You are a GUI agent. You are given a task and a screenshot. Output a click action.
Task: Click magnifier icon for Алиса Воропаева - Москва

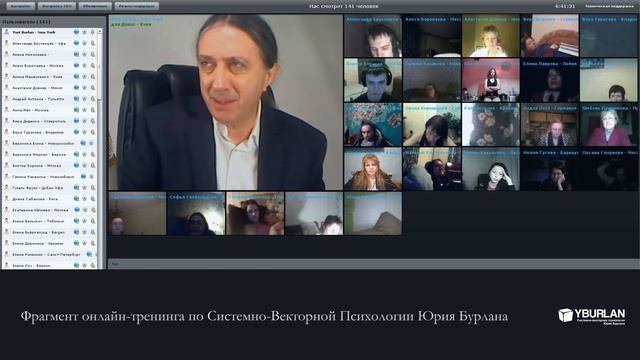(x=93, y=65)
